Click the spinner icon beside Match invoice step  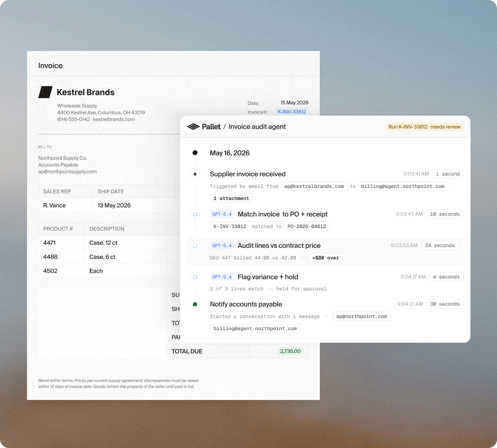195,214
